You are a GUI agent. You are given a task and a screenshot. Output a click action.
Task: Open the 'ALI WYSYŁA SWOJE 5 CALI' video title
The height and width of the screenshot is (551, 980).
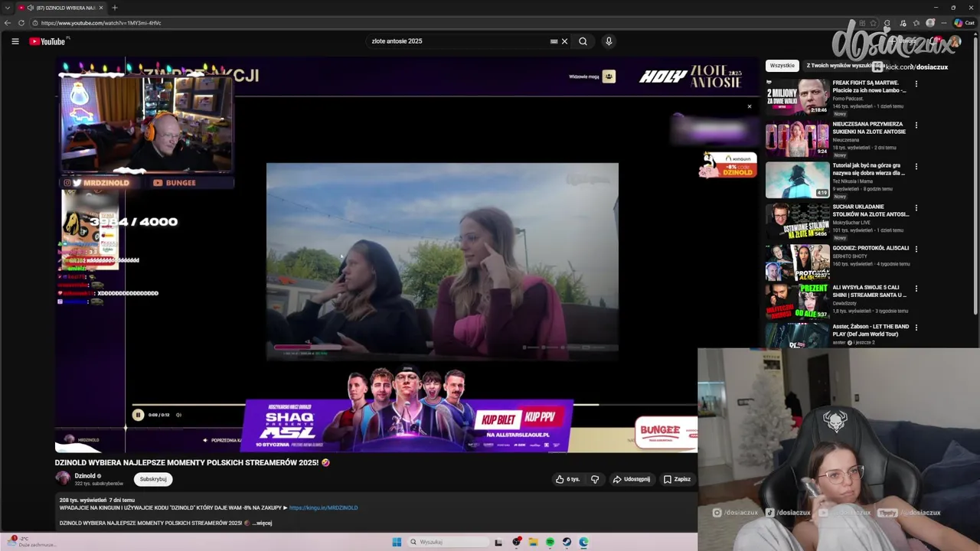tap(870, 291)
